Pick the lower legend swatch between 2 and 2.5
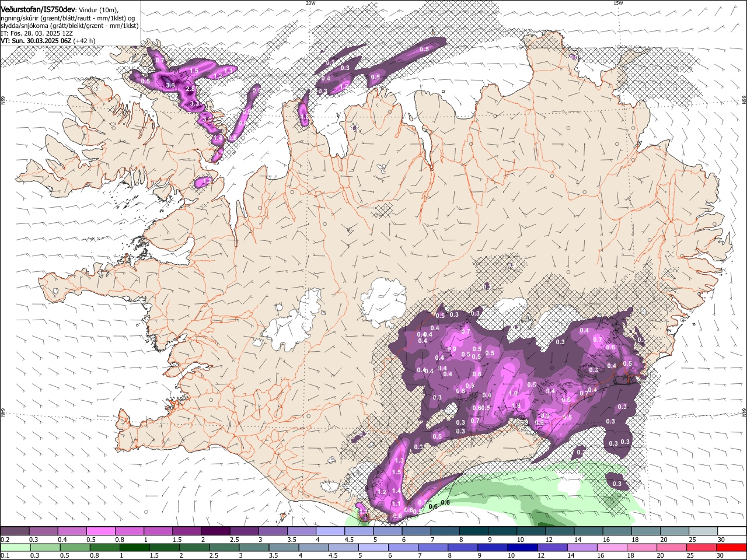747x560 pixels. [194, 548]
